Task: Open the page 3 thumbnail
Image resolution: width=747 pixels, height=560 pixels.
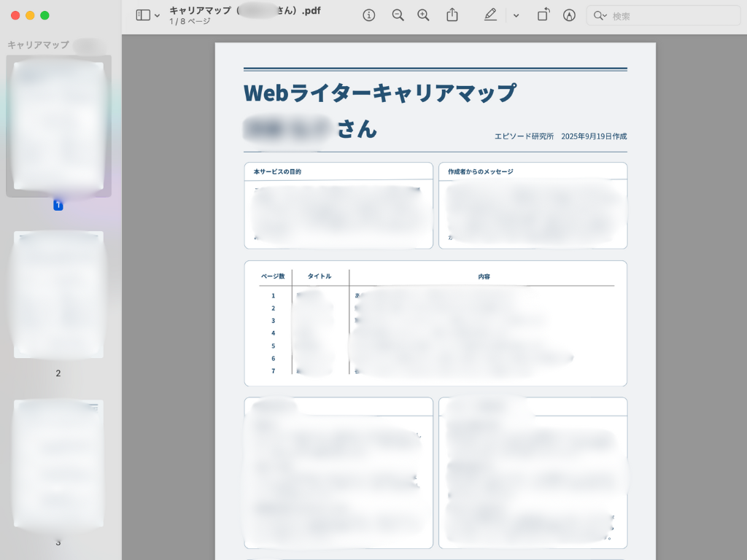Action: point(58,464)
